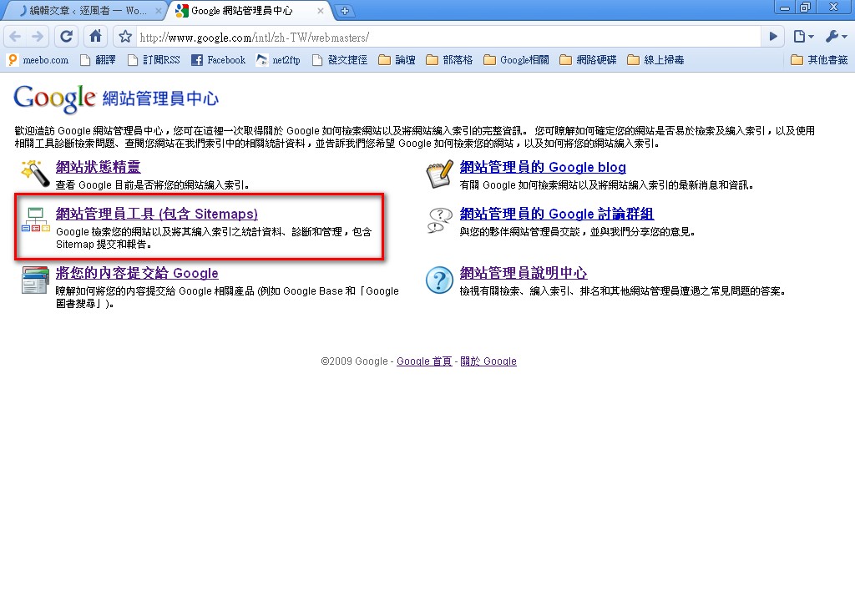Click the browser Forward arrow button
Image resolution: width=855 pixels, height=616 pixels.
37,37
